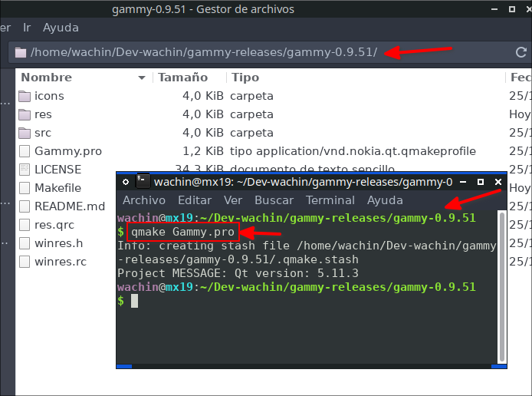
Task: Select the res.qrc file name
Action: point(54,225)
